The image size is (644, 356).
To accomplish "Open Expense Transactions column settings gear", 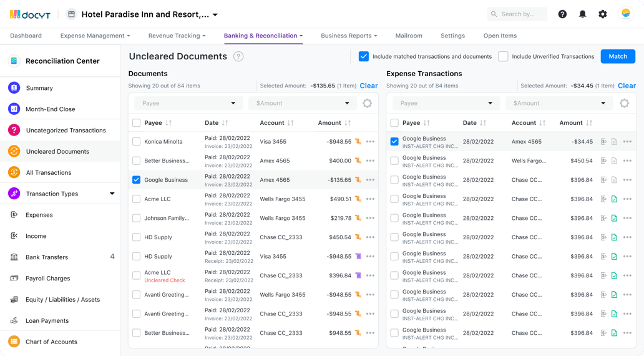I will pyautogui.click(x=624, y=103).
